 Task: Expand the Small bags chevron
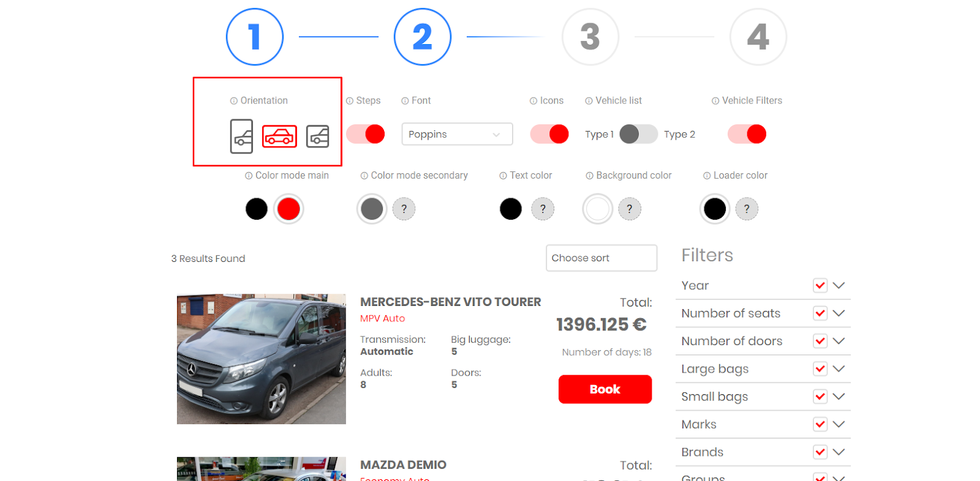click(839, 397)
